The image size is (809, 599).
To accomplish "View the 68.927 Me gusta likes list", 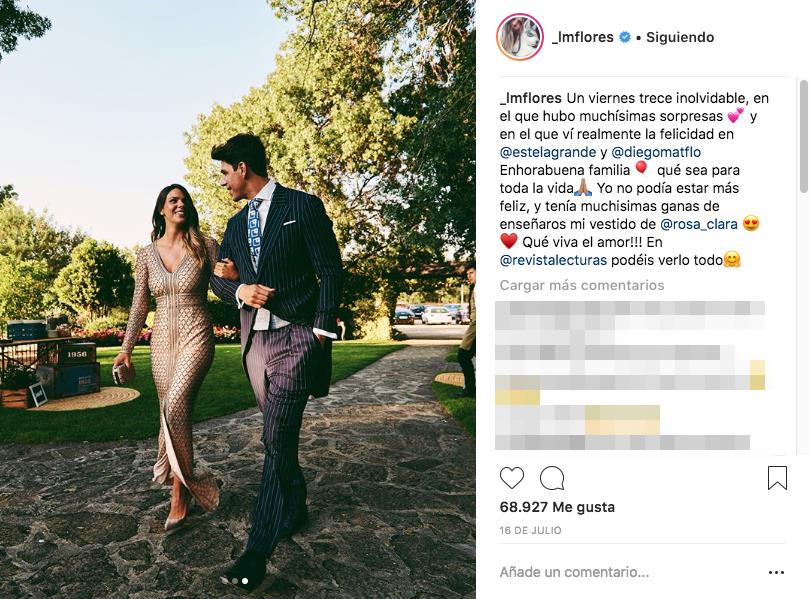I will pyautogui.click(x=557, y=507).
